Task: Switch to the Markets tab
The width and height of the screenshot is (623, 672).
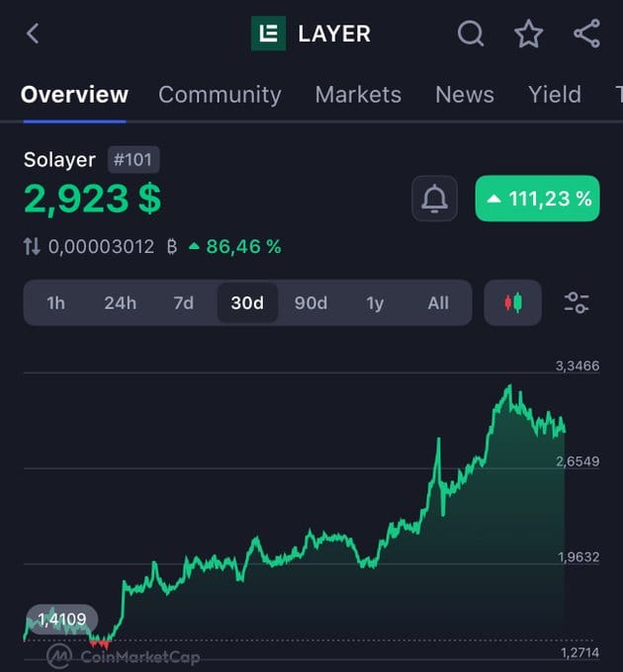Action: [x=358, y=94]
